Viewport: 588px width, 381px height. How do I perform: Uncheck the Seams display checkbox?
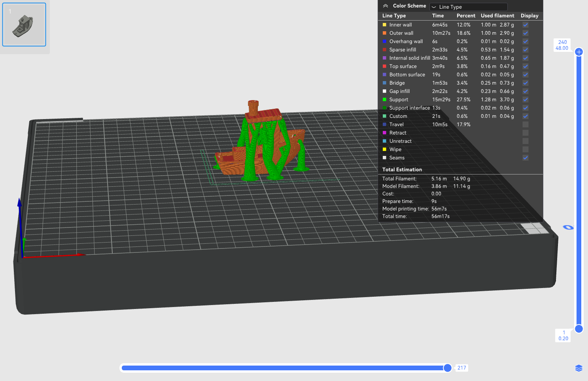(525, 158)
